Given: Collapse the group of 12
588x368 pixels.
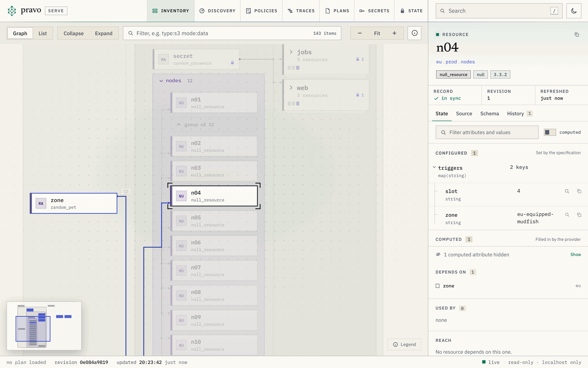Looking at the screenshot, I should click(x=214, y=125).
